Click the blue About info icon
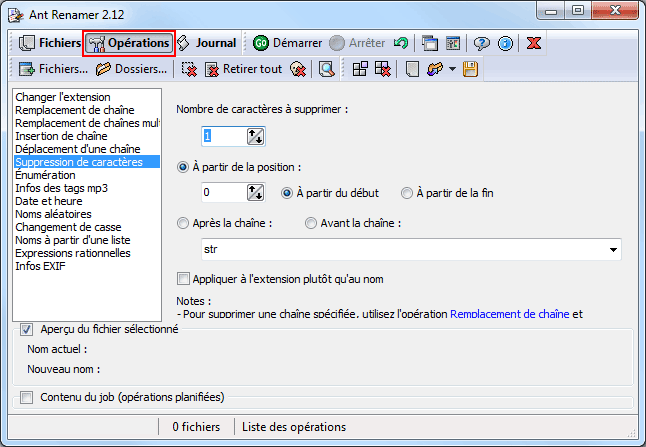 click(505, 43)
